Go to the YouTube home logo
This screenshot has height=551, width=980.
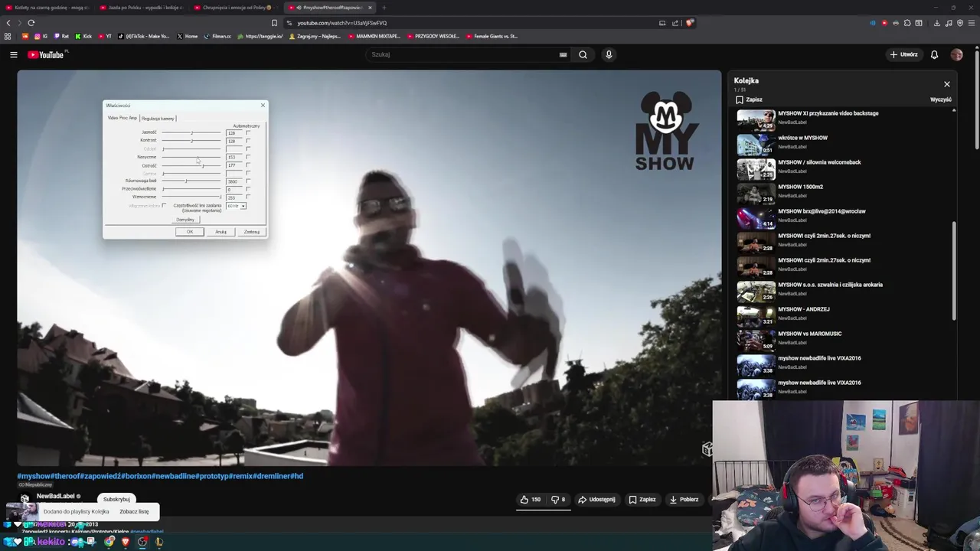[46, 54]
